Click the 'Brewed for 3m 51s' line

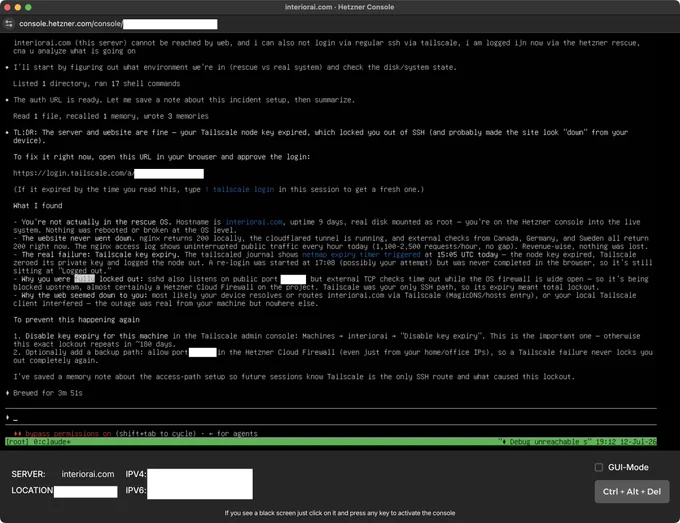coord(48,393)
